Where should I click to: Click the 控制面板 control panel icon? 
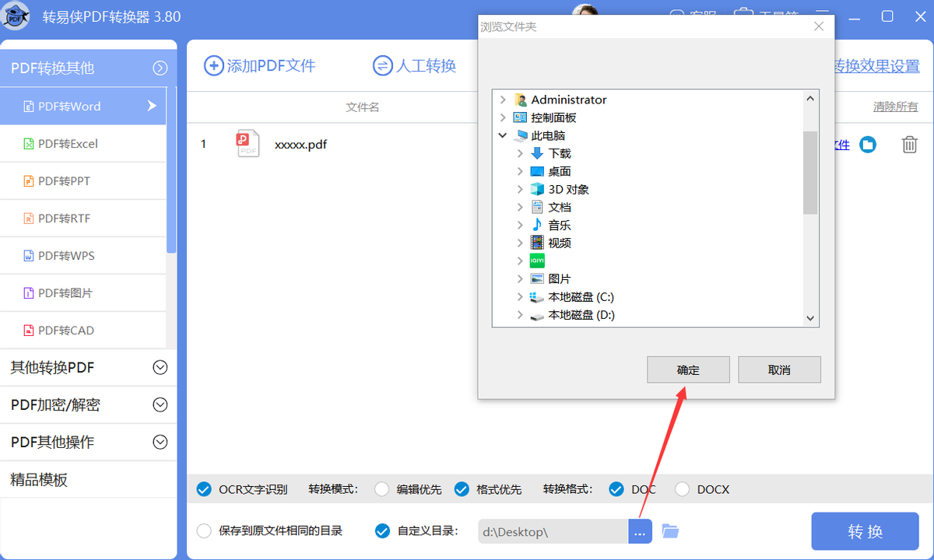520,117
